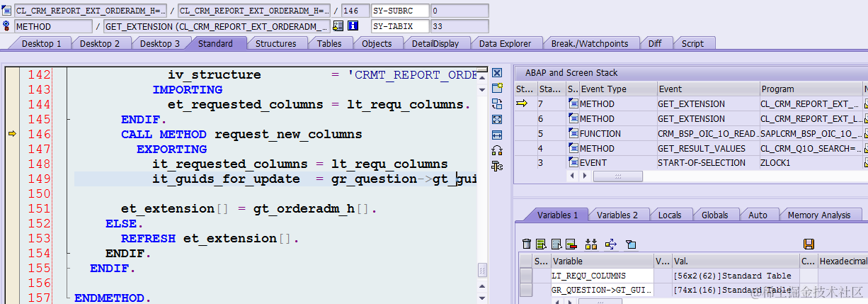Screen dimensions: 868x304
Task: Switch to Desktop 3 tab
Action: [159, 43]
